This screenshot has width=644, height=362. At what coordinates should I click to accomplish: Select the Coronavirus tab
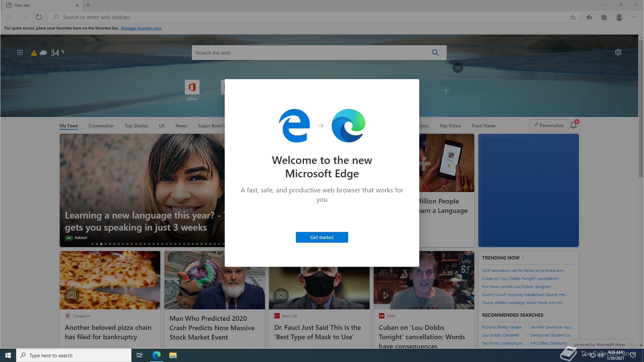point(101,126)
